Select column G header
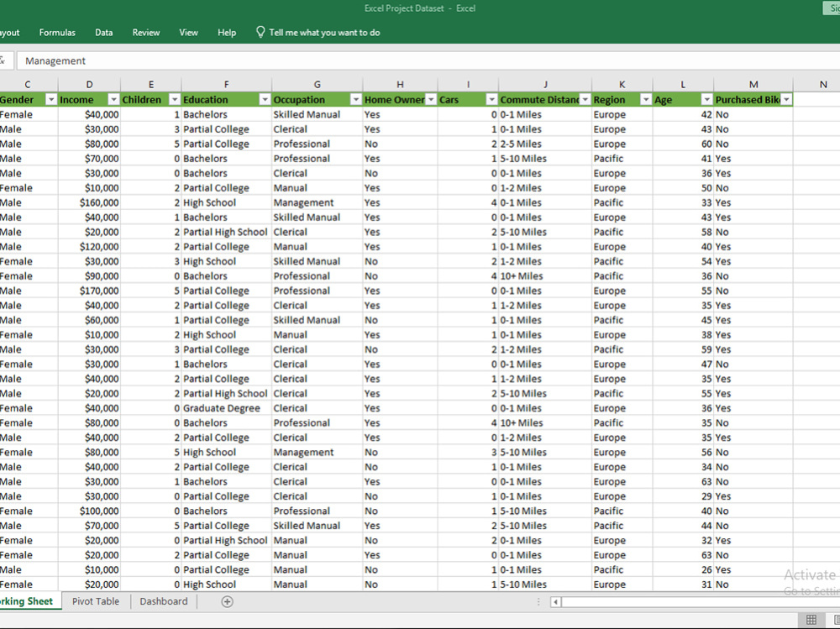The height and width of the screenshot is (629, 840). click(x=318, y=84)
